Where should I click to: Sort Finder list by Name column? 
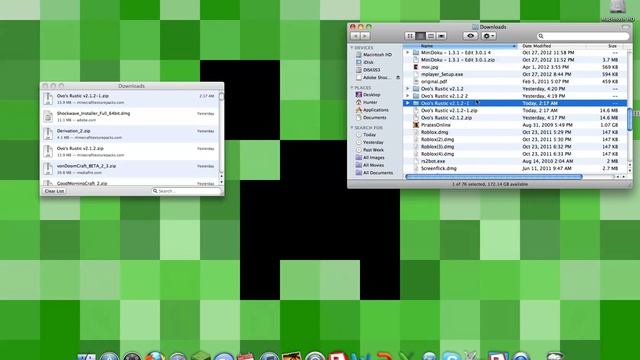(460, 46)
